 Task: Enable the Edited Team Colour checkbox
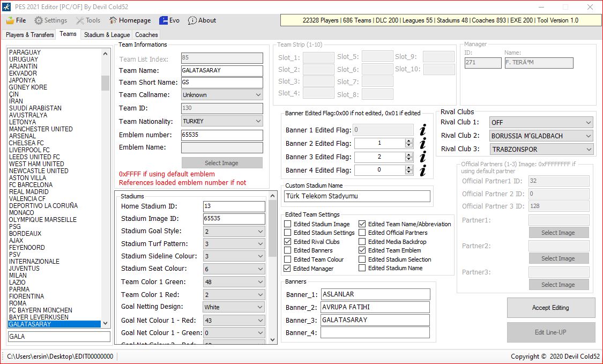tap(288, 259)
